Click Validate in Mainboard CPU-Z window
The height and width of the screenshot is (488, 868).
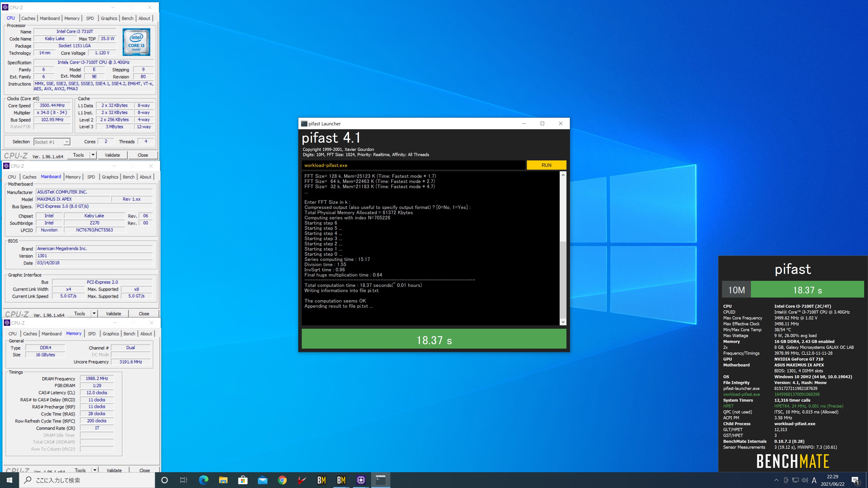113,314
